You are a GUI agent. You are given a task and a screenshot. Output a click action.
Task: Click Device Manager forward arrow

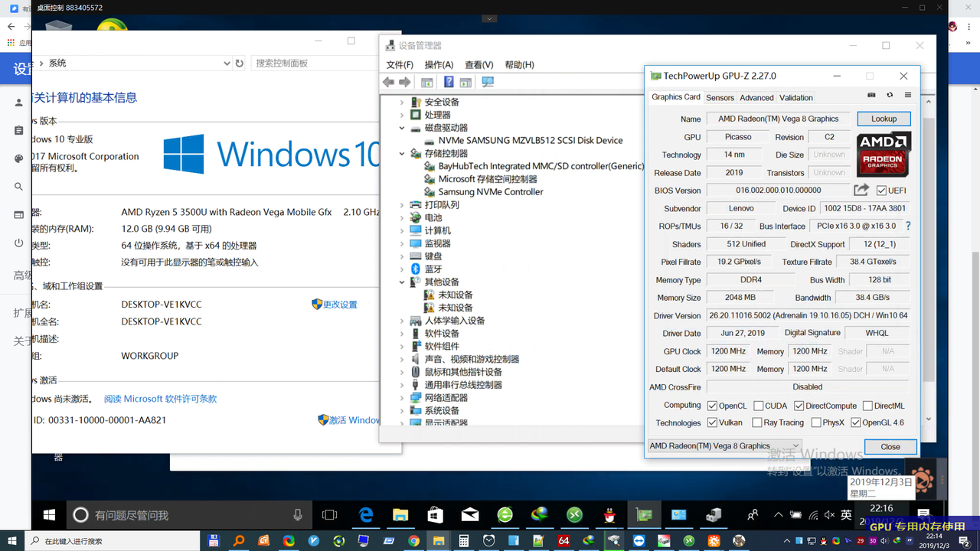[x=405, y=83]
